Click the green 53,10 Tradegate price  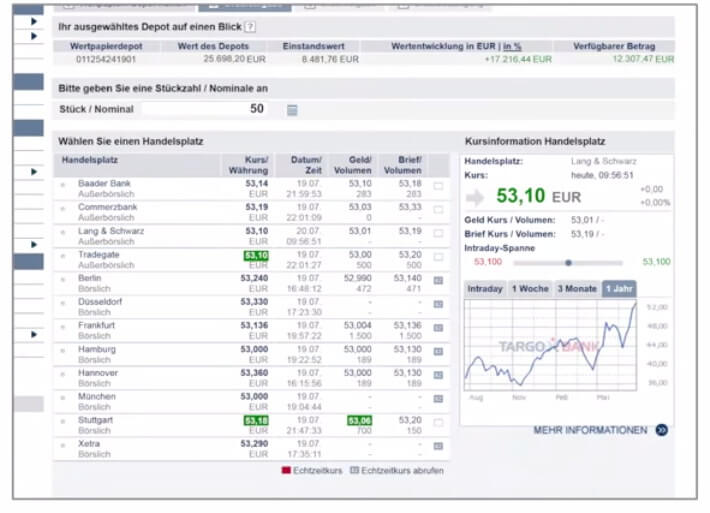point(256,255)
